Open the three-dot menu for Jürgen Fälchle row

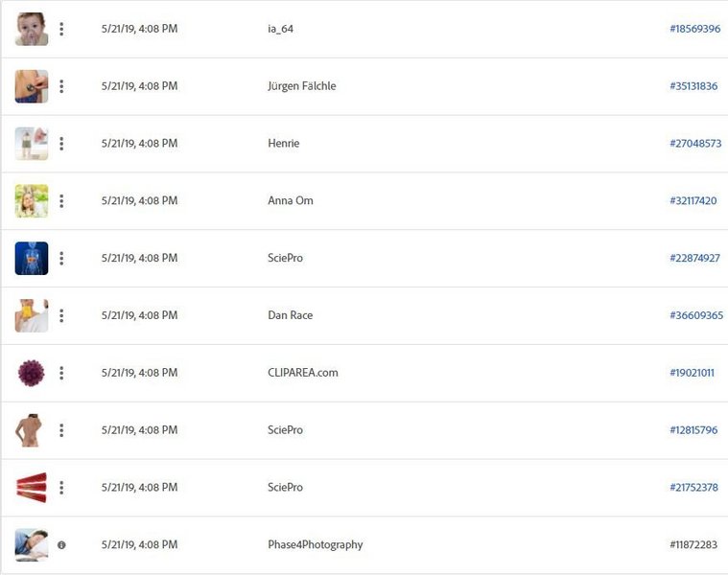pyautogui.click(x=61, y=86)
